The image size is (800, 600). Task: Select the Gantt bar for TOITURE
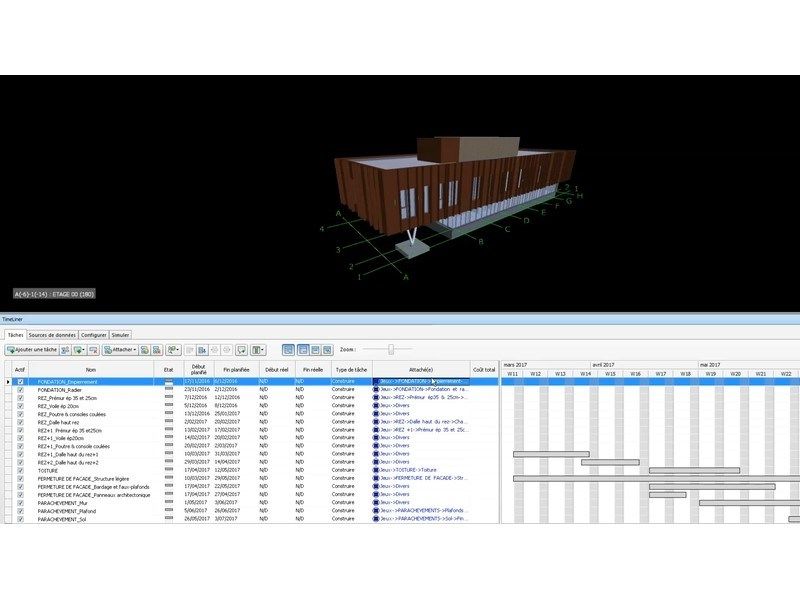click(694, 470)
